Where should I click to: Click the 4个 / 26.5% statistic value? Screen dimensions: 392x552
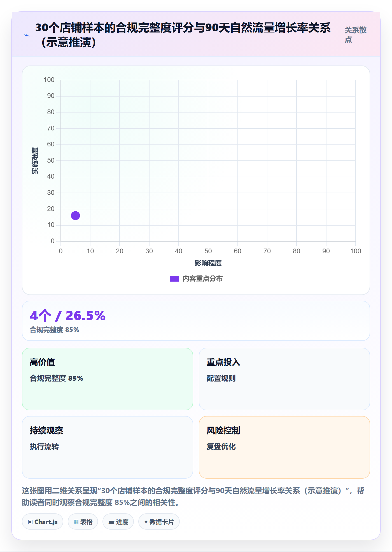(68, 315)
